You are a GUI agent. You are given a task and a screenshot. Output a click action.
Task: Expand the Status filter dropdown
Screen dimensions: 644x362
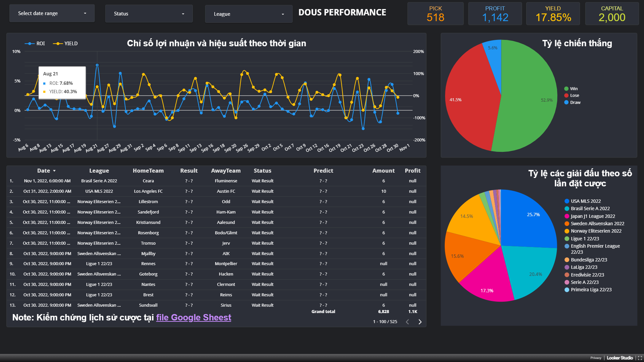149,14
